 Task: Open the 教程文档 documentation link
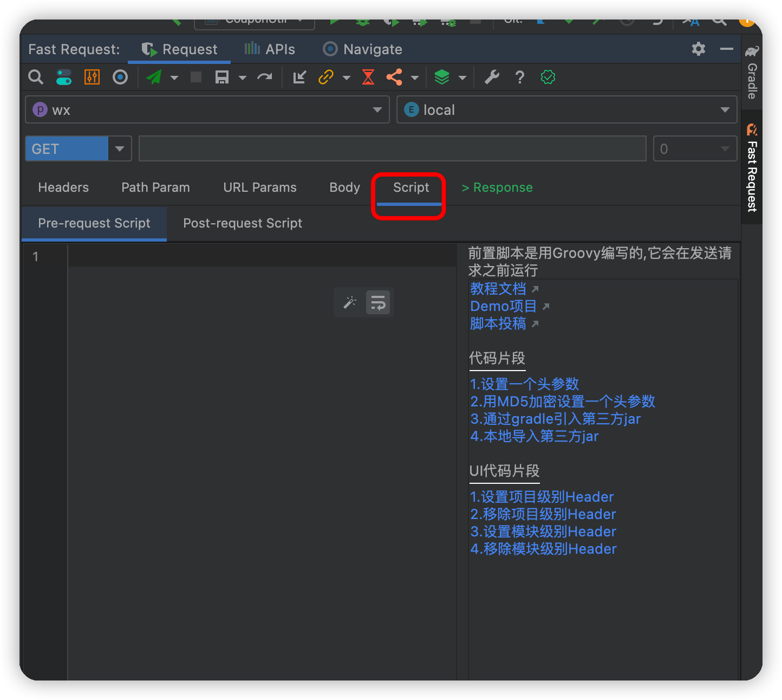[498, 289]
